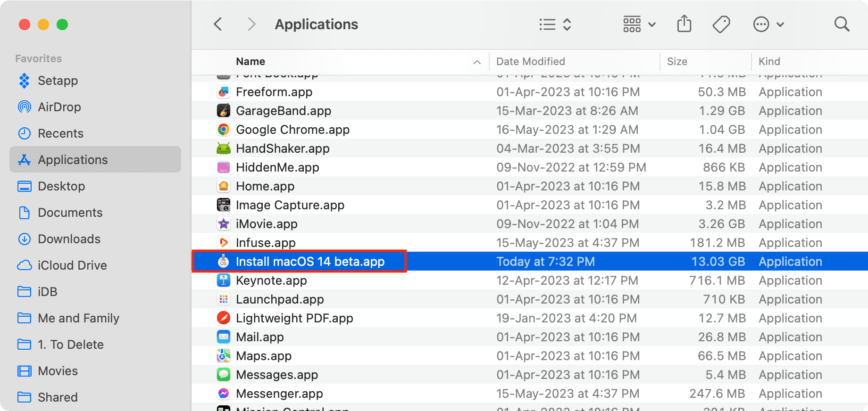Screen dimensions: 868x411
Task: Click the GarageBand guitar icon
Action: click(224, 111)
